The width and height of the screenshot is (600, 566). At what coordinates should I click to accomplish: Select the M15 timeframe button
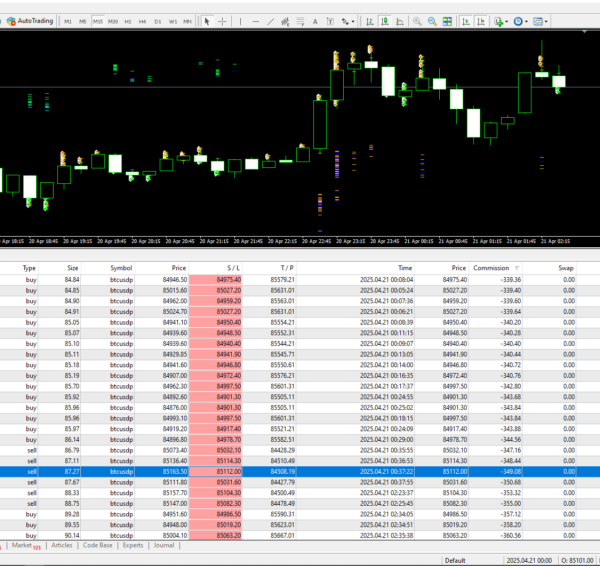tap(97, 20)
